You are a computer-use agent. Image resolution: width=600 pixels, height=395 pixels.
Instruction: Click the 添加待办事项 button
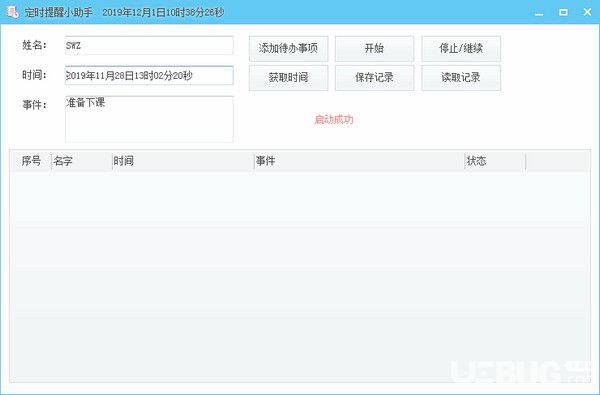coord(289,49)
